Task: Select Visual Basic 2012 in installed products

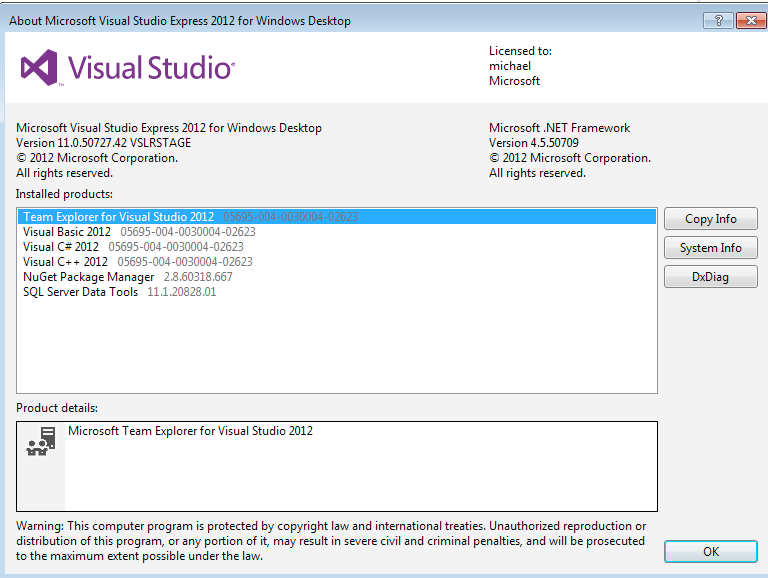Action: coord(337,232)
